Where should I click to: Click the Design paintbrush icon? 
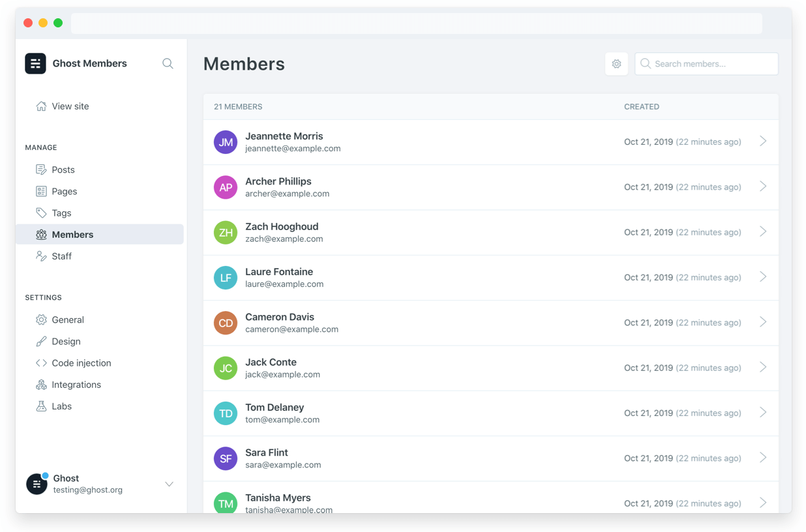point(40,341)
